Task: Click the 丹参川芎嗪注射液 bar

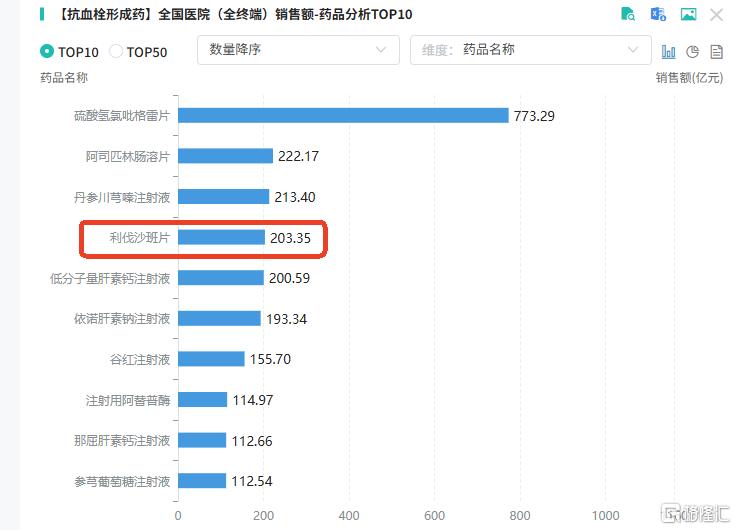Action: point(223,197)
